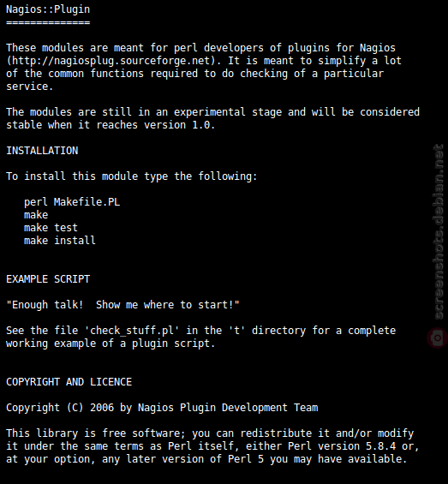
Task: Click the COPYRIGHT AND LICENCE heading
Action: [x=69, y=382]
